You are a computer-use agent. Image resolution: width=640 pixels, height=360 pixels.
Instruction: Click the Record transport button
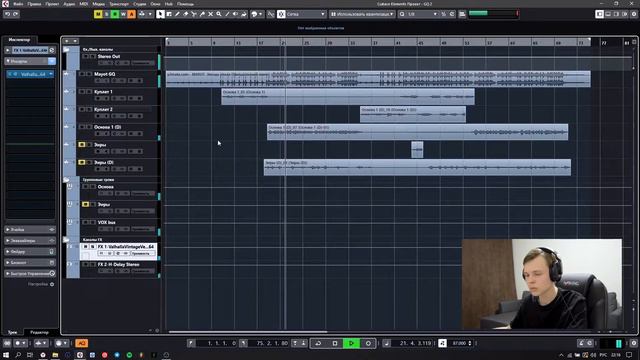click(x=368, y=344)
